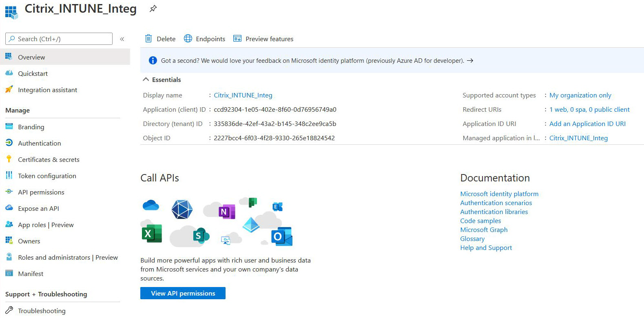This screenshot has width=644, height=318.
Task: Click the OneDrive cloud icon in the Call APIs graphic
Action: [x=151, y=205]
